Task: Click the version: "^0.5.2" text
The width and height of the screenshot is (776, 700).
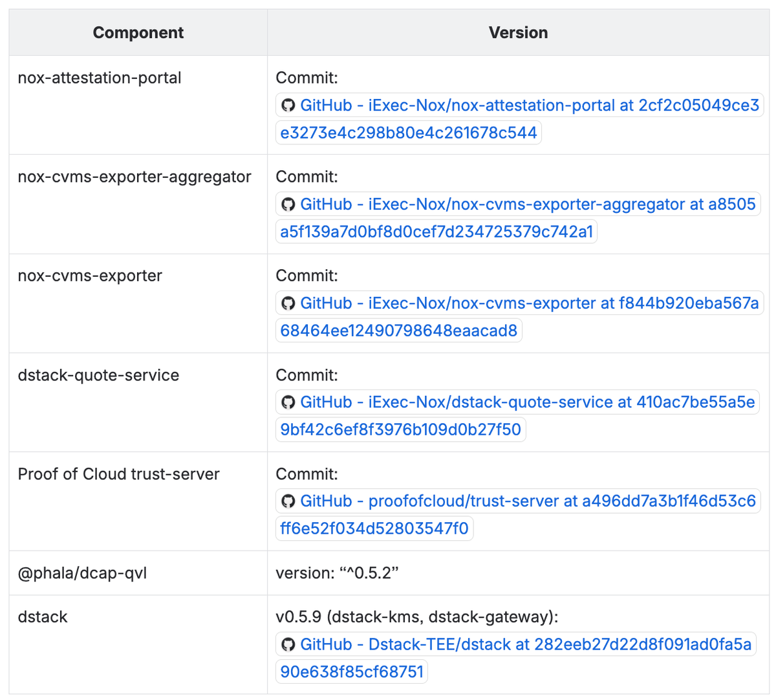Action: click(337, 573)
